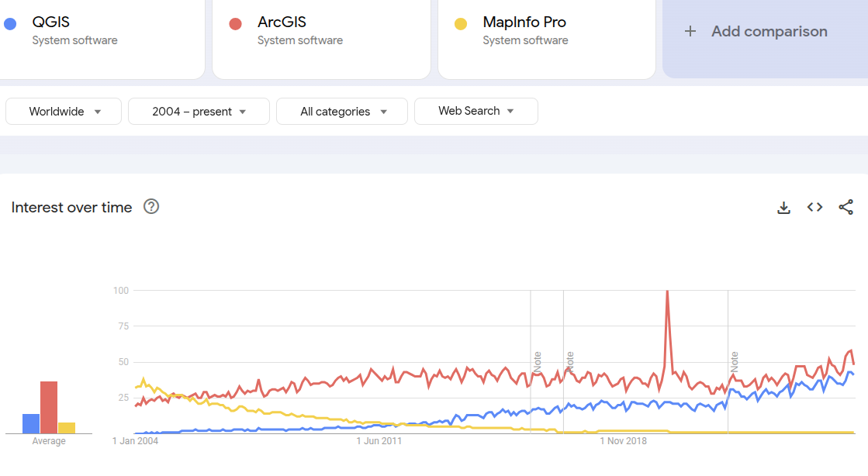
Task: Expand the 2004 – present time range
Action: point(199,112)
